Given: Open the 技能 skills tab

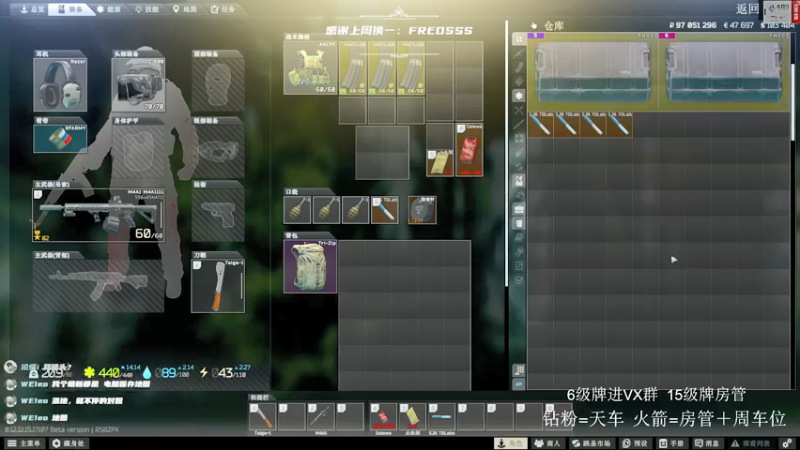Looking at the screenshot, I should point(146,9).
